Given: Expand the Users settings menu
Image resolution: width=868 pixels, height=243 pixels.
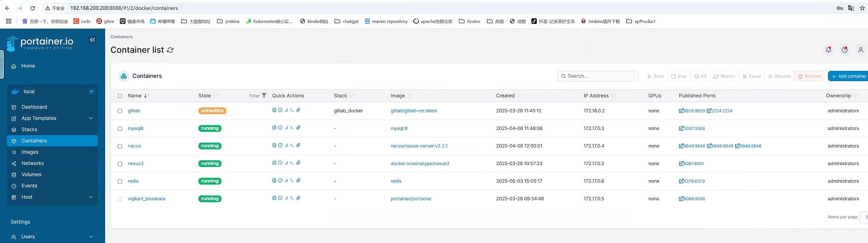Looking at the screenshot, I should pos(91,237).
